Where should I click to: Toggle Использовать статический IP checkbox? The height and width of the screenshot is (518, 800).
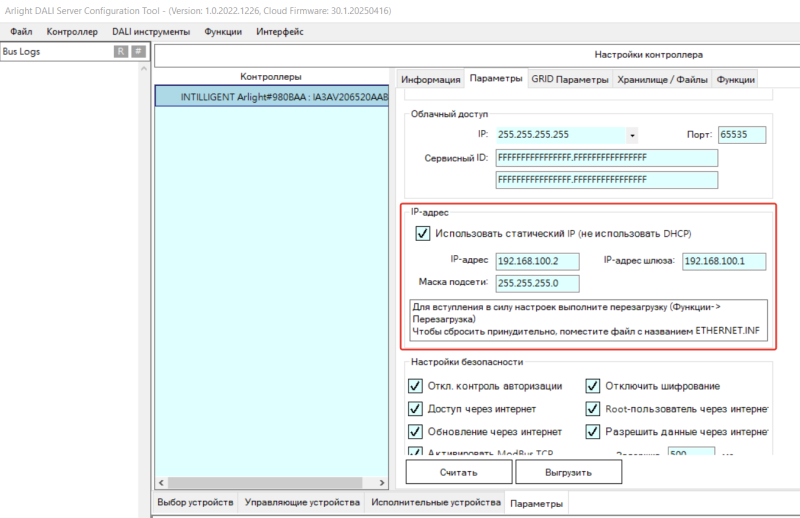[x=422, y=234]
